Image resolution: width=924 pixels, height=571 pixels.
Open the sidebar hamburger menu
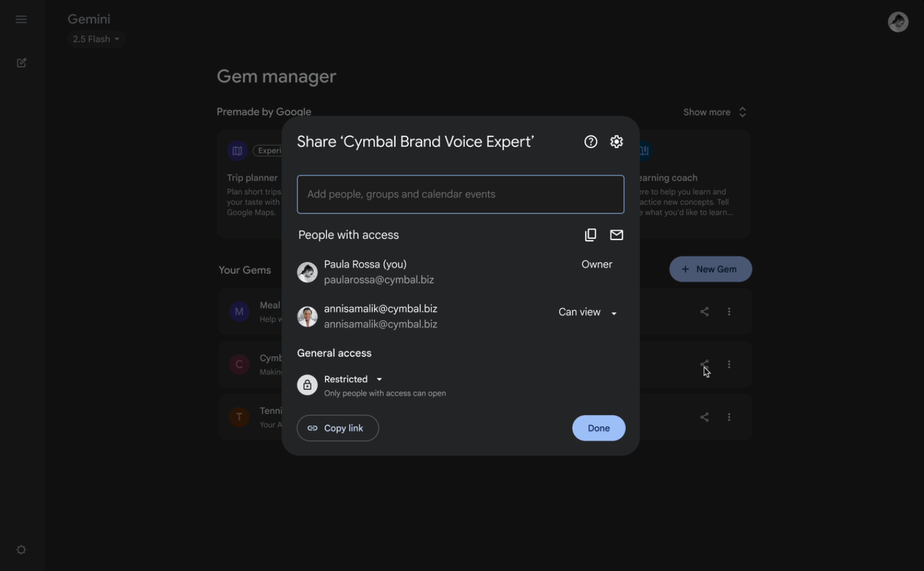coord(21,19)
